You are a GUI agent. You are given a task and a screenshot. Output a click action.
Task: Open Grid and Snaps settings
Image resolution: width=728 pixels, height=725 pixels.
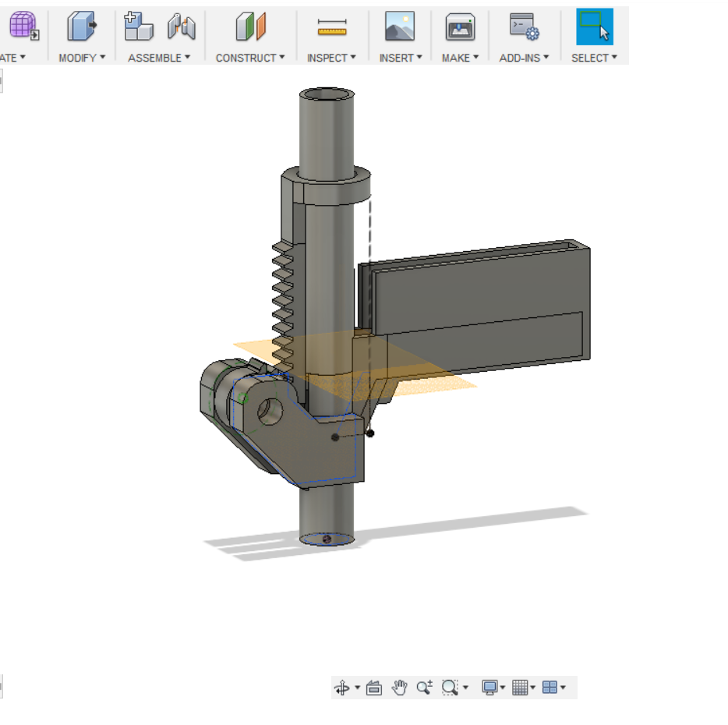point(523,688)
